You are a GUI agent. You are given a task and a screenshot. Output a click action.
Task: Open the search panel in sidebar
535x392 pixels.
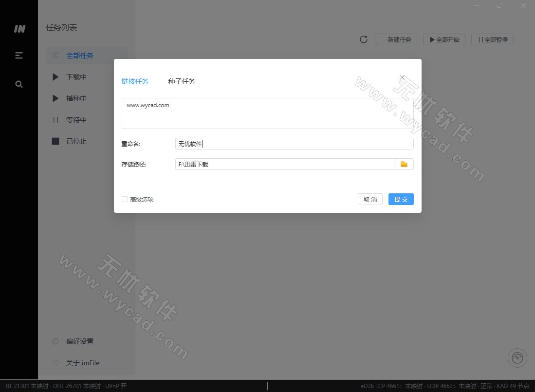point(18,84)
